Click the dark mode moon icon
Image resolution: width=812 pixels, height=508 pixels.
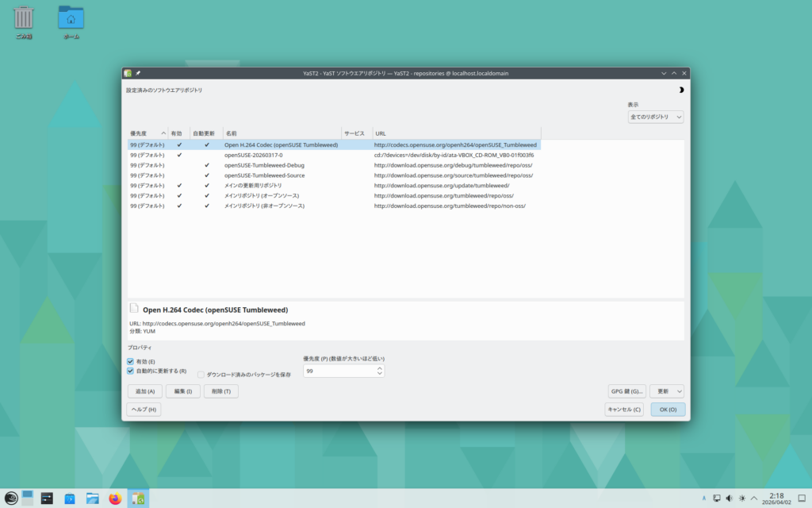click(x=680, y=90)
